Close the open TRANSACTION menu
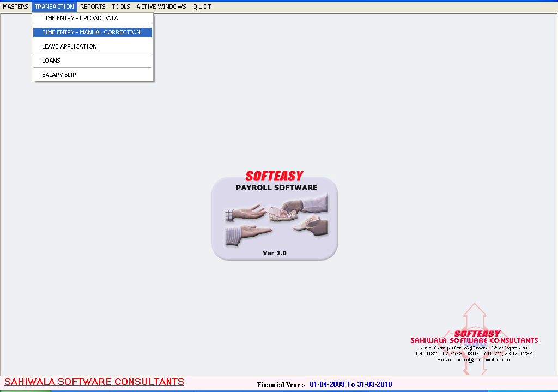This screenshot has height=392, width=558. point(54,7)
